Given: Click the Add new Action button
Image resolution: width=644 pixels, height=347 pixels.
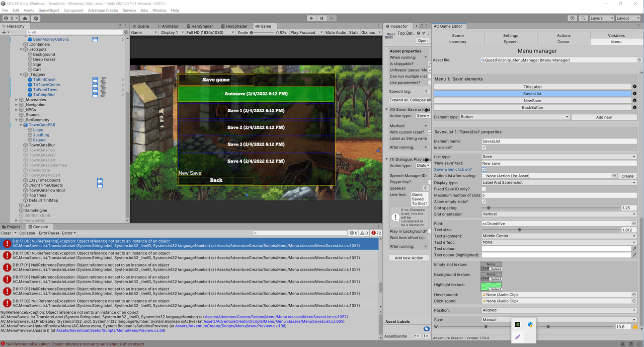Looking at the screenshot, I should tap(409, 258).
